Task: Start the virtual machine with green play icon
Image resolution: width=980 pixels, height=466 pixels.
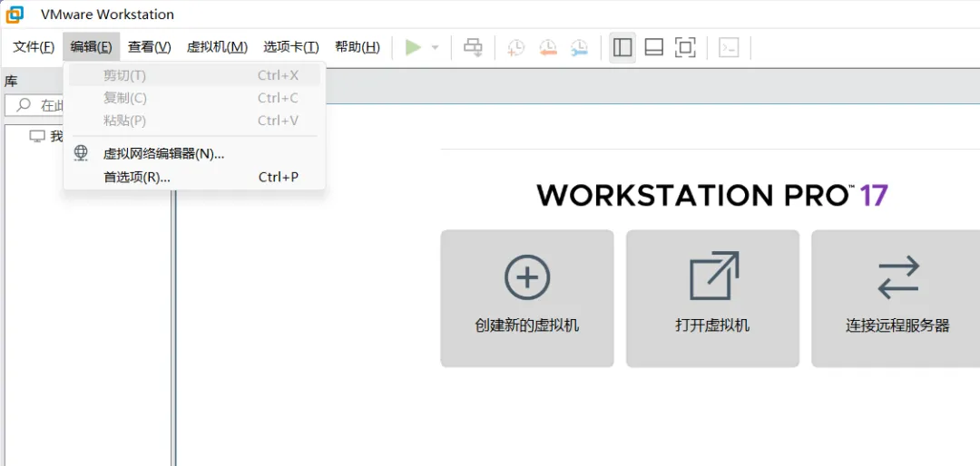Action: [x=413, y=47]
